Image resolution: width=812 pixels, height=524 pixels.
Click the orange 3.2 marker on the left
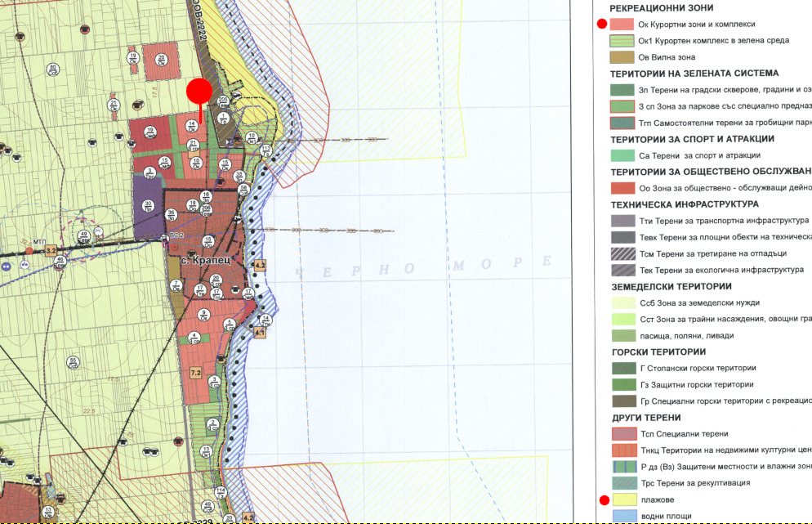[x=51, y=249]
